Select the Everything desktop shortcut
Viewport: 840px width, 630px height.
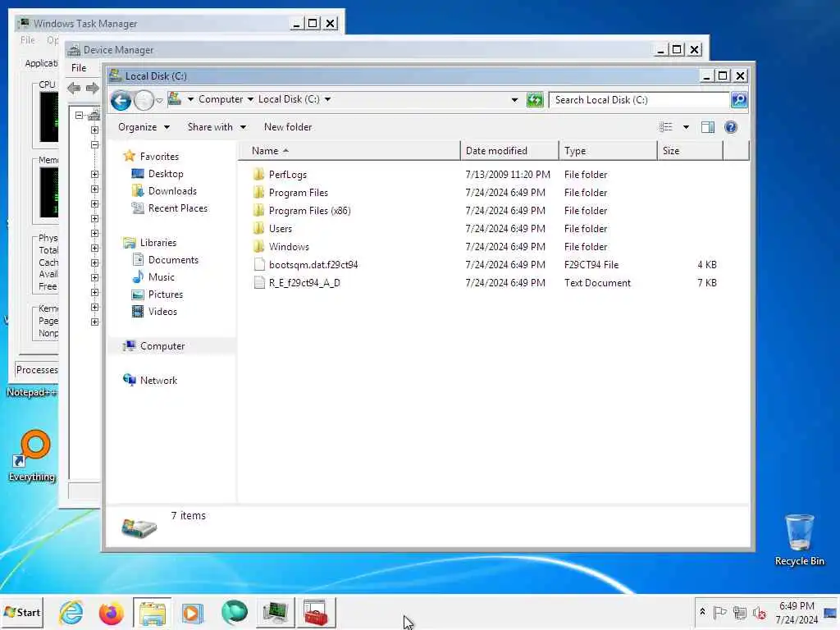32,456
